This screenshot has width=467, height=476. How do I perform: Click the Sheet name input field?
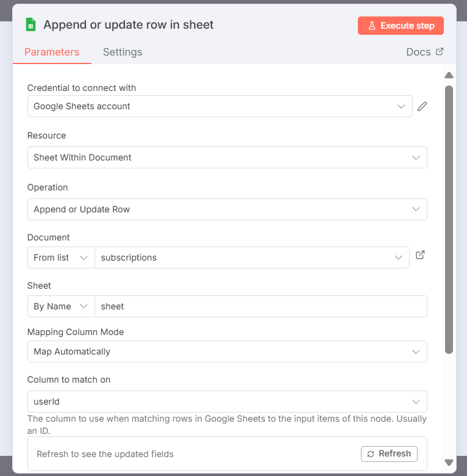coord(260,306)
